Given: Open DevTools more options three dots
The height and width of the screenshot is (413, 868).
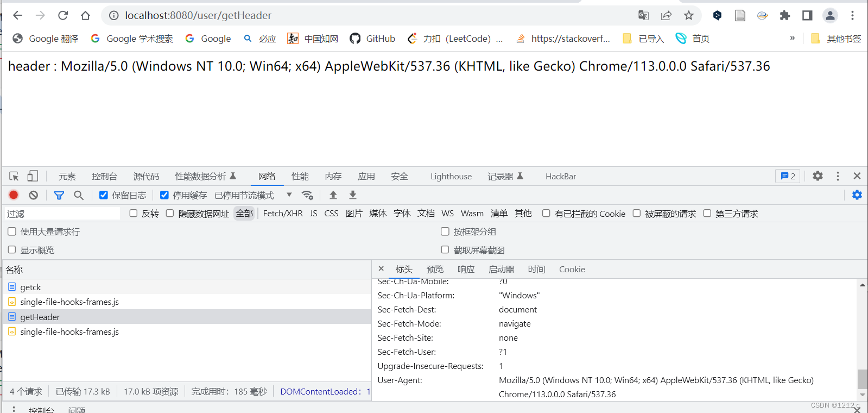Looking at the screenshot, I should coord(838,176).
